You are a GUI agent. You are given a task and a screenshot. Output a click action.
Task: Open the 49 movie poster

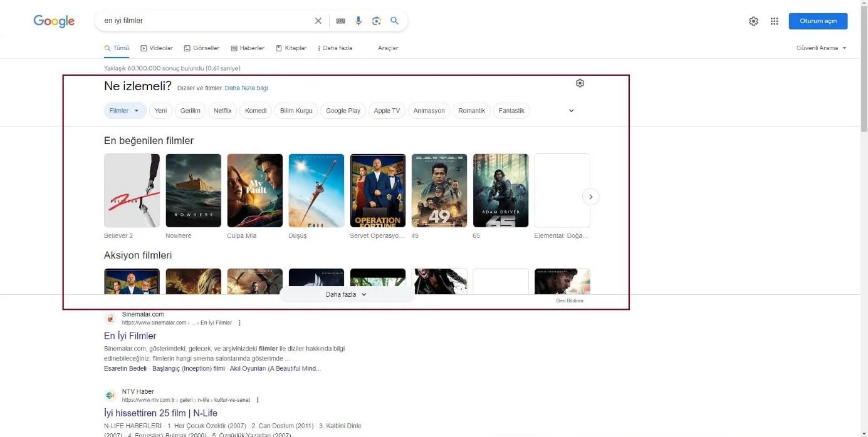click(x=439, y=190)
